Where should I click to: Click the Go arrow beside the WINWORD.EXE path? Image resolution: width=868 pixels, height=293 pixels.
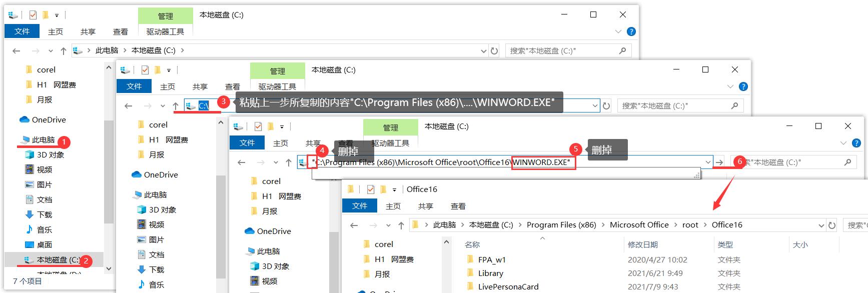[x=719, y=162]
